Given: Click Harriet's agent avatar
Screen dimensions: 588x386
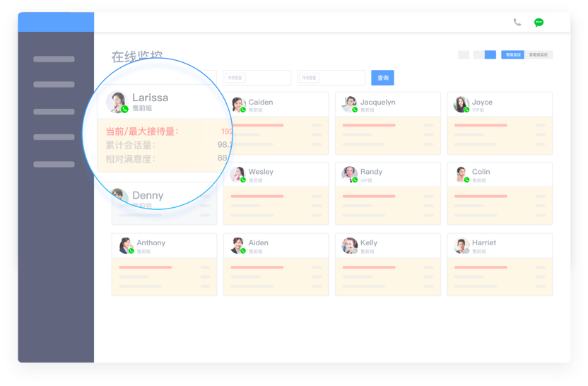Looking at the screenshot, I should (x=461, y=245).
